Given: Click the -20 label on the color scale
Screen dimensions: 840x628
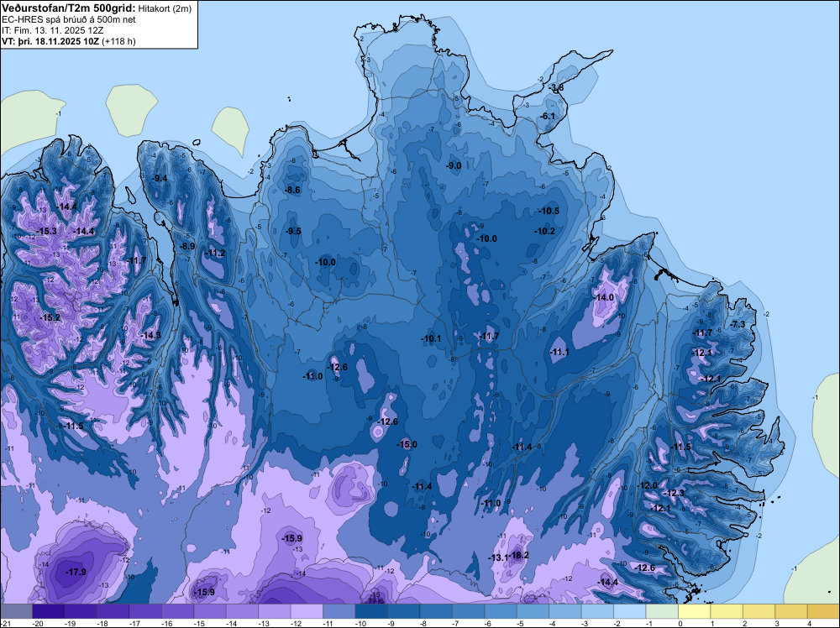Looking at the screenshot, I should [x=38, y=623].
